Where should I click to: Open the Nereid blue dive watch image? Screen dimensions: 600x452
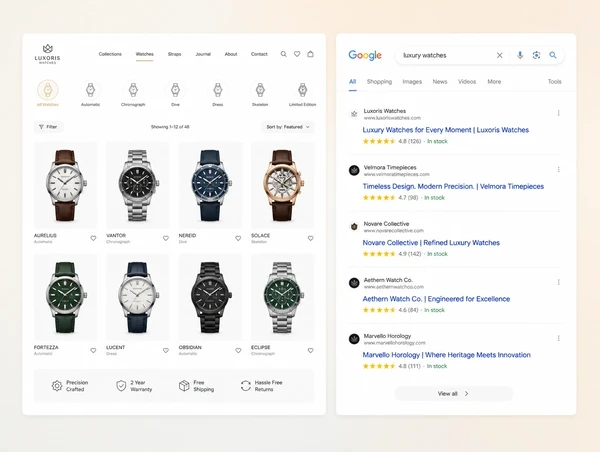click(210, 185)
